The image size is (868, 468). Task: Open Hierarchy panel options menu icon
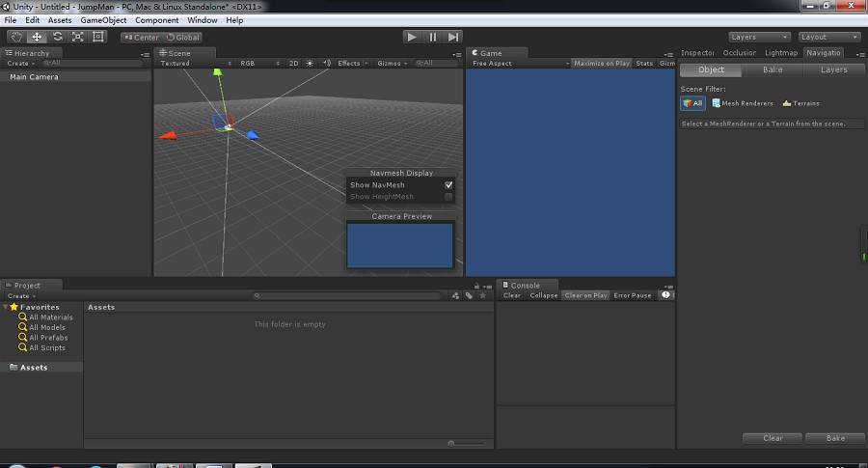pyautogui.click(x=146, y=54)
